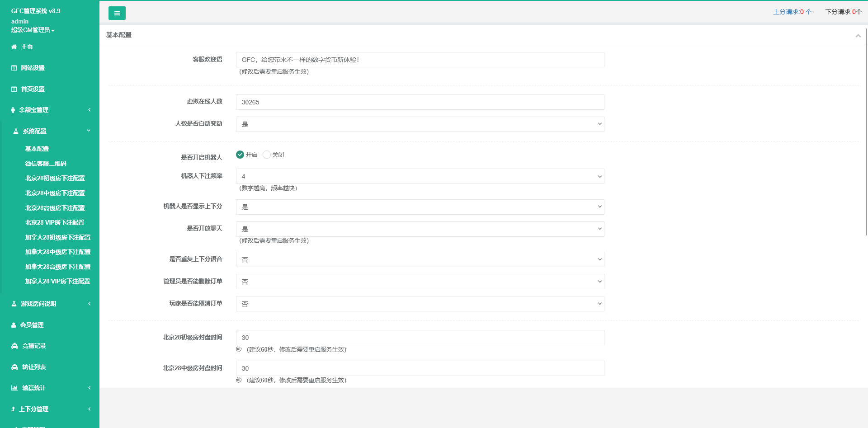Select 开启 radio for robot setting
Image resolution: width=868 pixels, height=428 pixels.
click(240, 155)
